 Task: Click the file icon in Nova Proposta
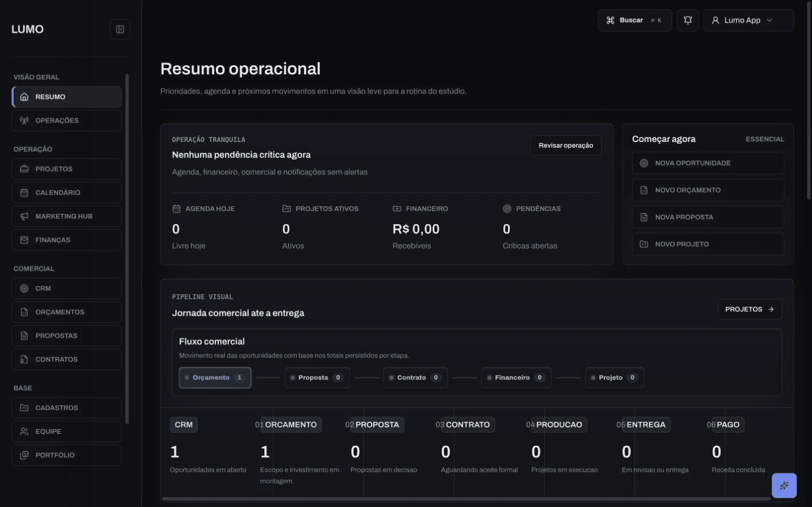(x=644, y=217)
